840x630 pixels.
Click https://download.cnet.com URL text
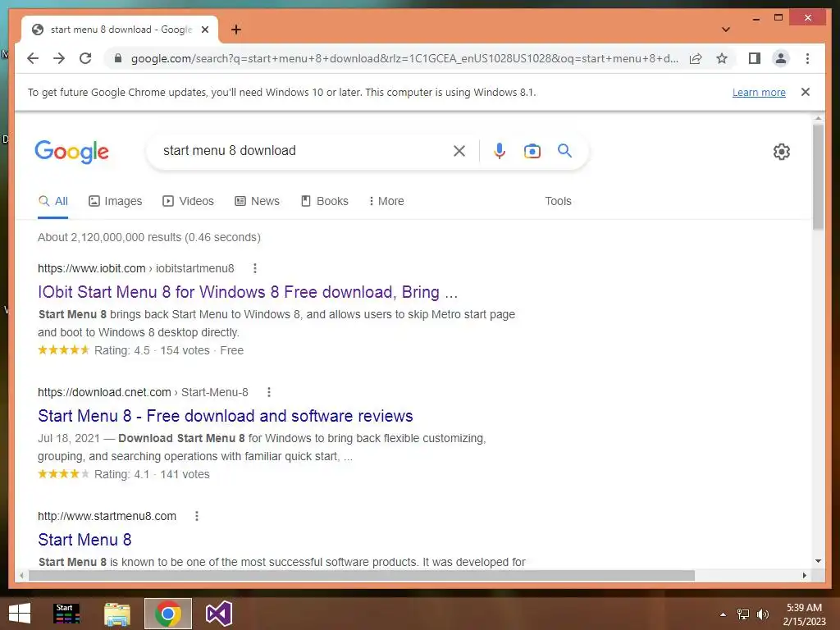coord(104,392)
